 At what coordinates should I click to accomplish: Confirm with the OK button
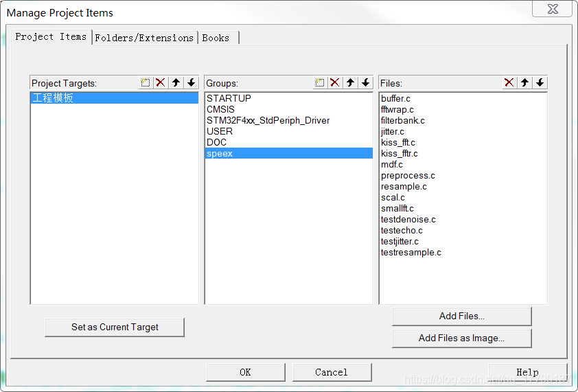246,373
